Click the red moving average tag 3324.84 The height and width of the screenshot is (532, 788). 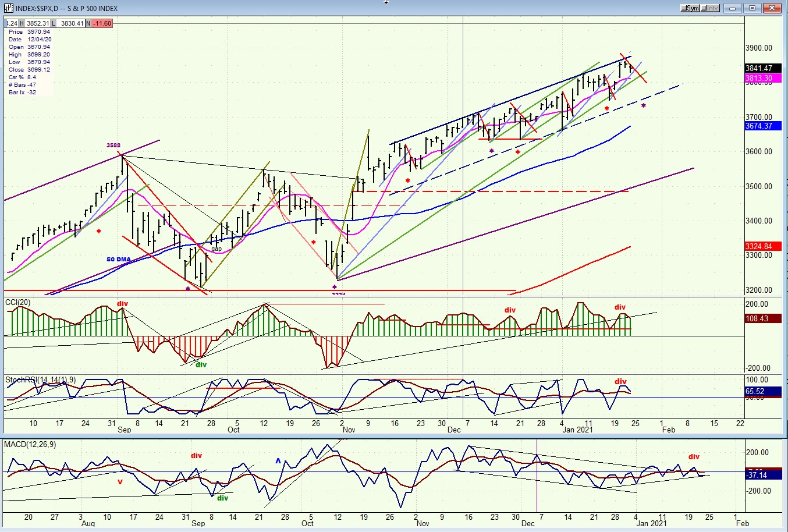[762, 246]
